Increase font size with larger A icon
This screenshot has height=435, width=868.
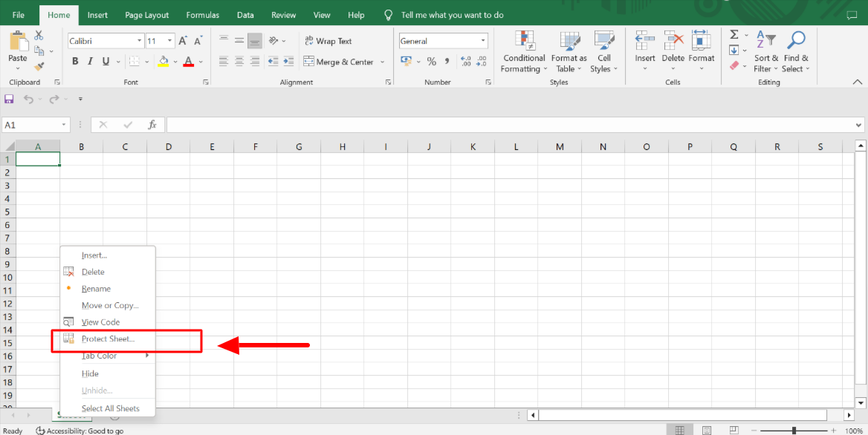(x=184, y=41)
